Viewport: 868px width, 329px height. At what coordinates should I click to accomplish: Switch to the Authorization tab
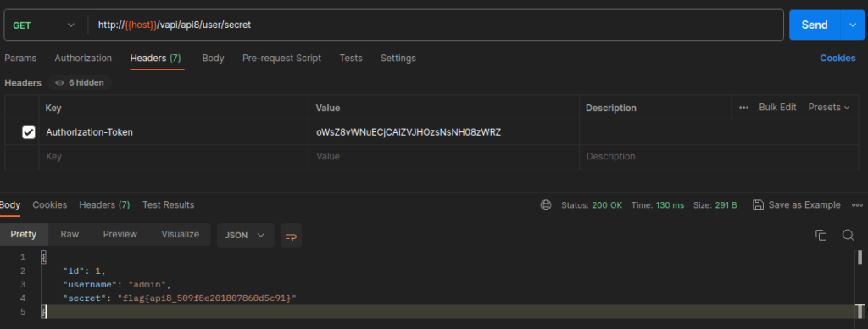(x=83, y=59)
